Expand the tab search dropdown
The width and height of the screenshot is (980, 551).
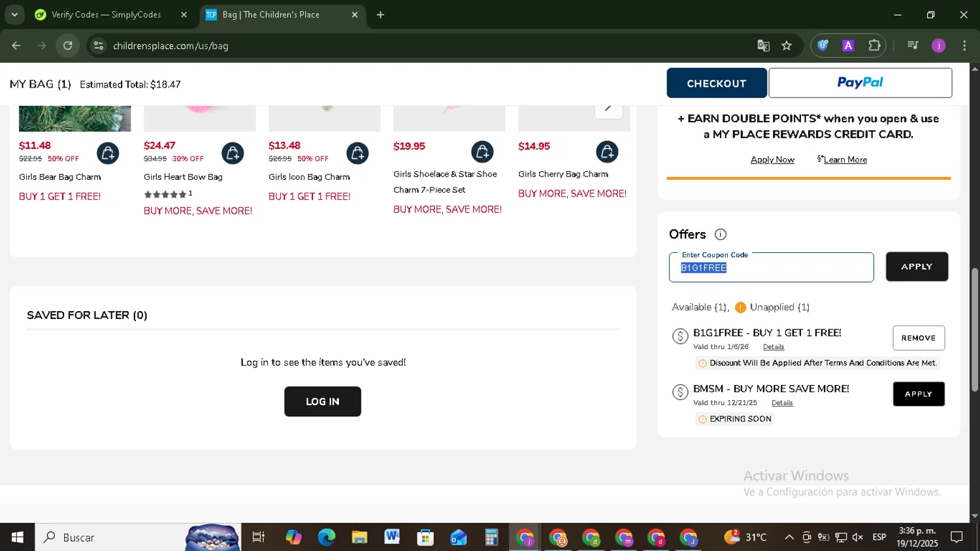click(x=14, y=14)
